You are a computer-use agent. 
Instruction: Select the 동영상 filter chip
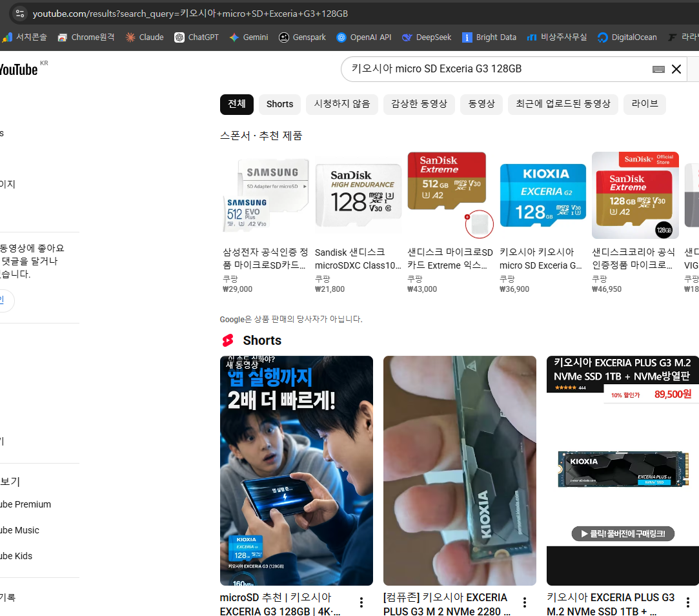[481, 104]
